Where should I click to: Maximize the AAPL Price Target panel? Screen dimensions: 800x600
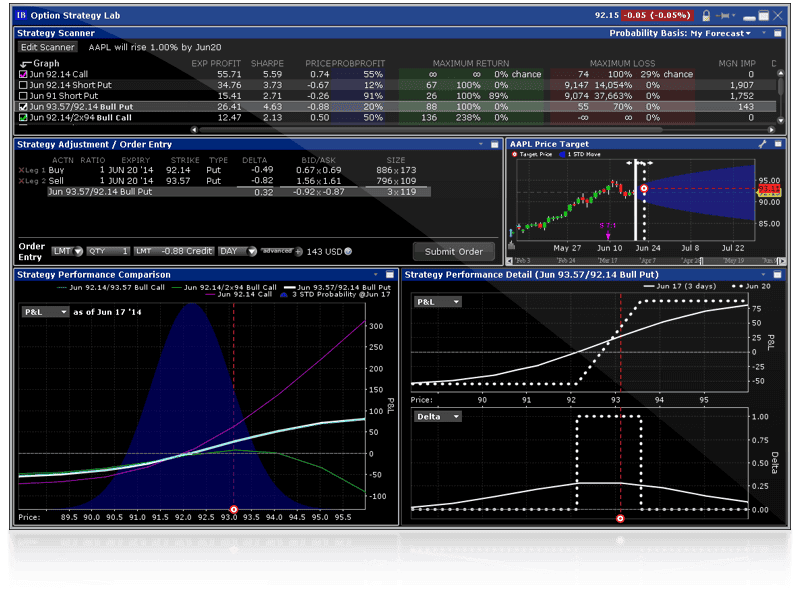click(778, 144)
